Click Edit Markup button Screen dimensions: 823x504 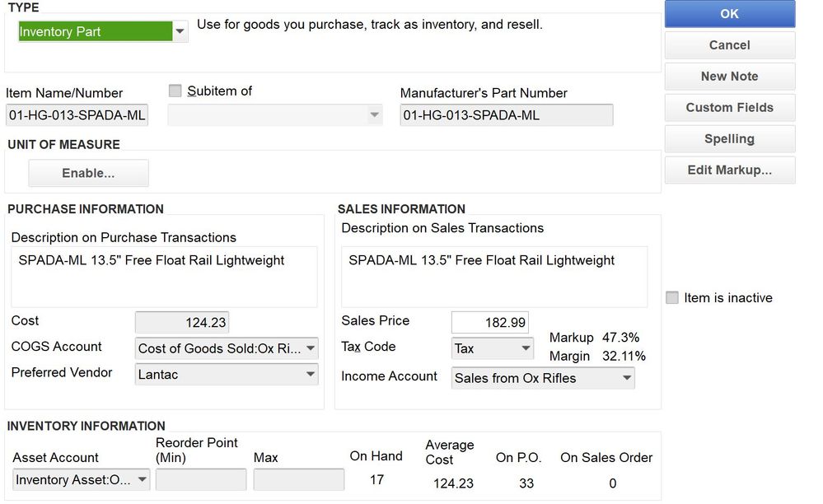729,170
